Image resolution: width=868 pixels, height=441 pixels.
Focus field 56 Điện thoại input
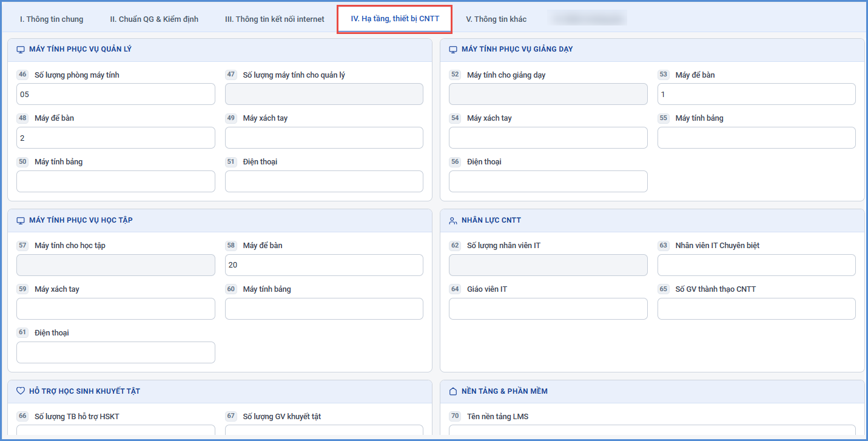click(548, 181)
